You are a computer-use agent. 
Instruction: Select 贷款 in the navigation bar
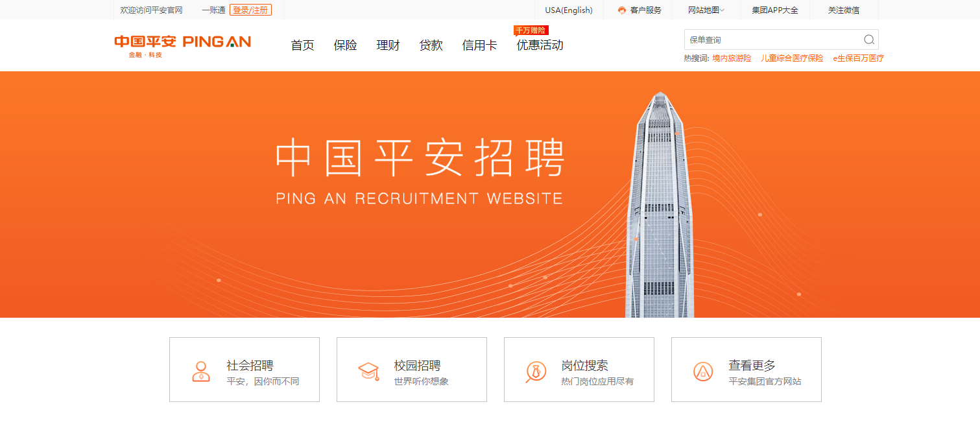[431, 45]
